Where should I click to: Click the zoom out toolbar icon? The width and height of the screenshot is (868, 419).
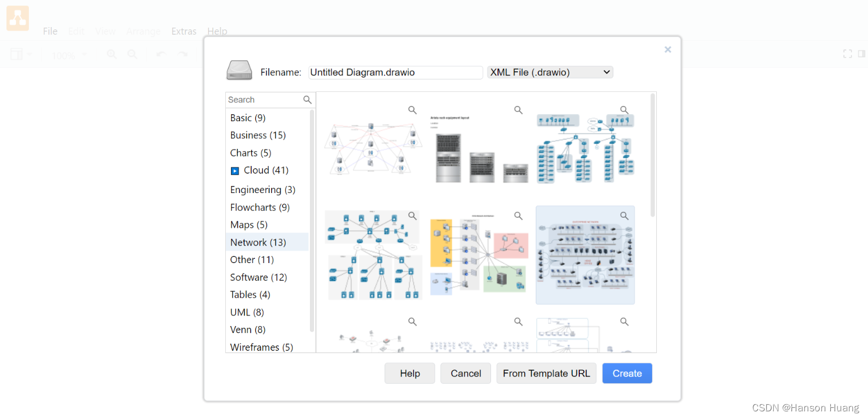[132, 55]
